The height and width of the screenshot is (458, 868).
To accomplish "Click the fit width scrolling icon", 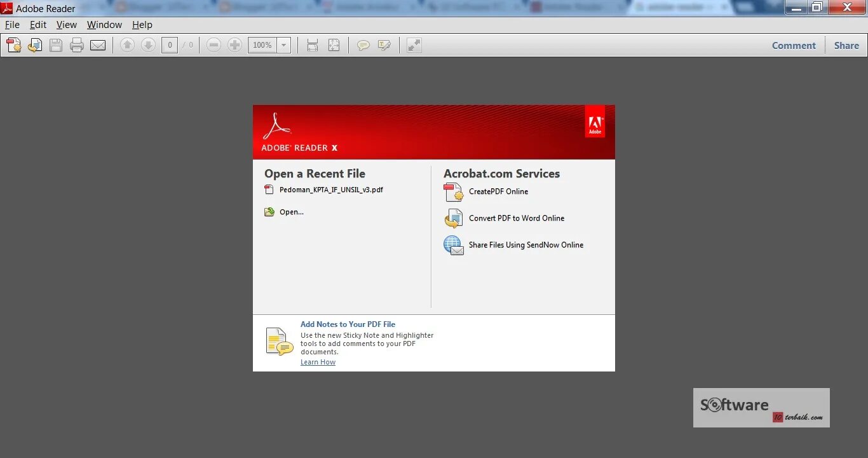I will 313,45.
